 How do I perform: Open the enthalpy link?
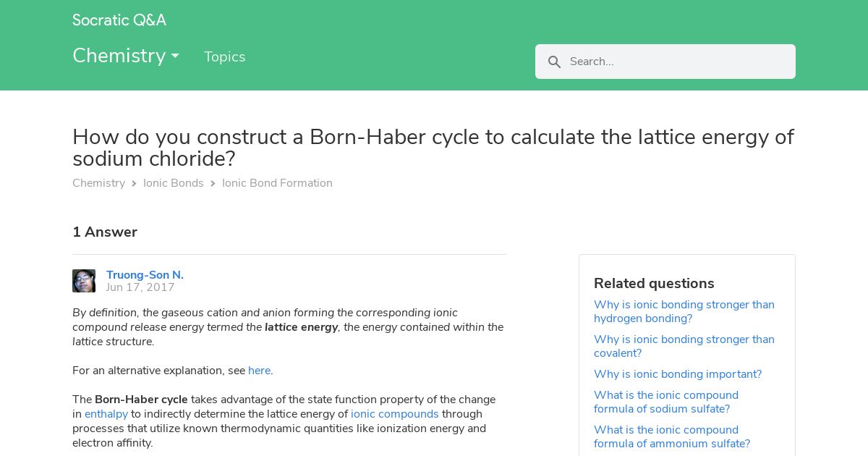pyautogui.click(x=106, y=414)
